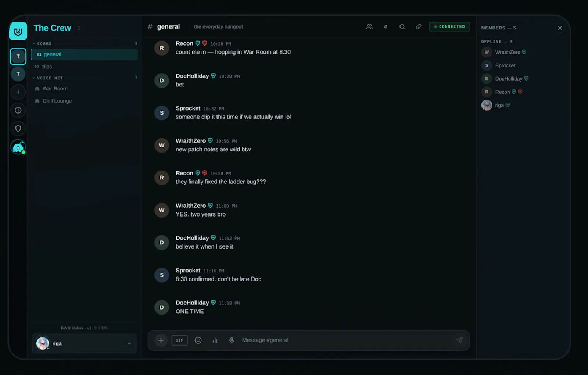Open The Crew server options menu
Screen dimensions: 588x375
pyautogui.click(x=79, y=28)
